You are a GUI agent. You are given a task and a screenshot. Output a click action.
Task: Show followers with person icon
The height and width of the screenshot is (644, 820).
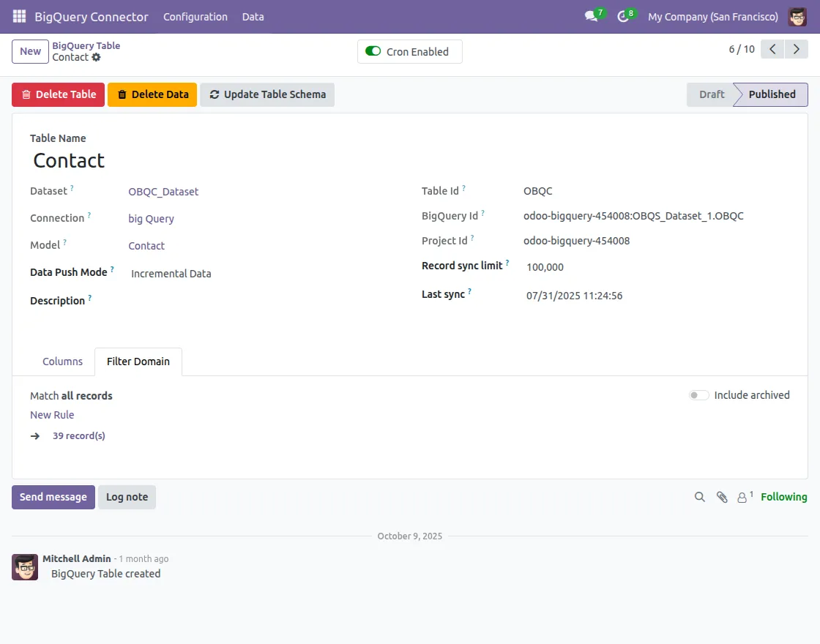[x=742, y=498]
